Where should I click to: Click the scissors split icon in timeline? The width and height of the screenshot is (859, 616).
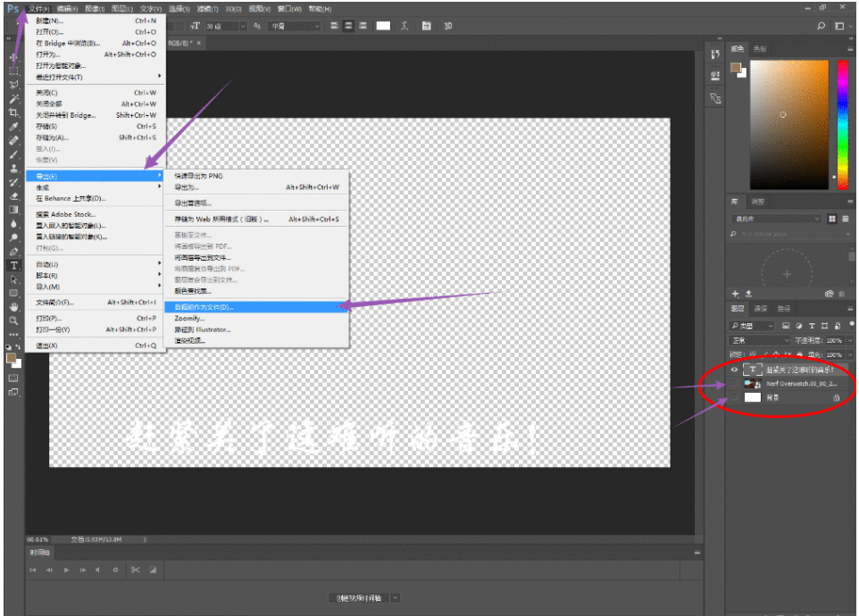click(135, 570)
